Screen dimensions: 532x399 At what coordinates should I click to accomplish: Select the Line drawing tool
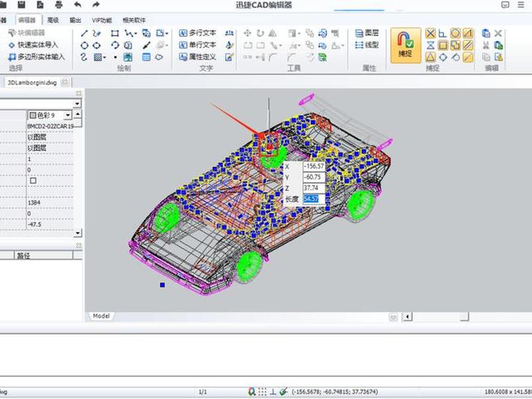click(84, 33)
